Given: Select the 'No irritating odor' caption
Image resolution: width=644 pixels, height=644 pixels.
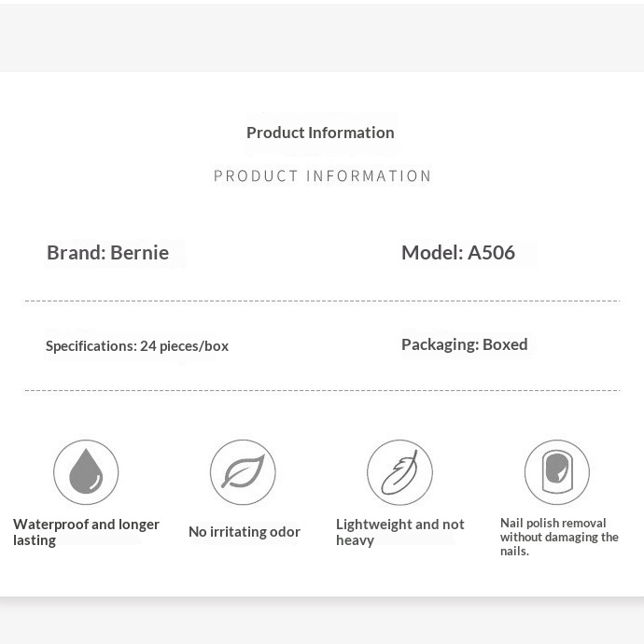Looking at the screenshot, I should [x=245, y=532].
